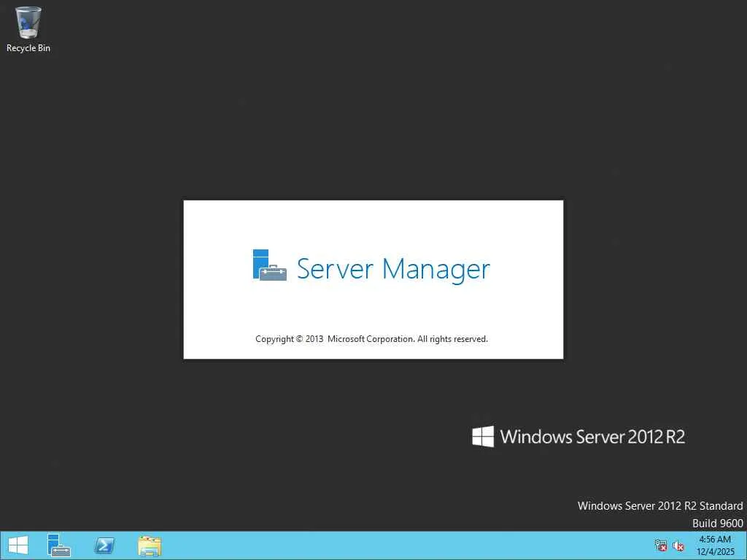Open the Recycle Bin desktop icon
Viewport: 747px width, 560px height.
[x=28, y=29]
